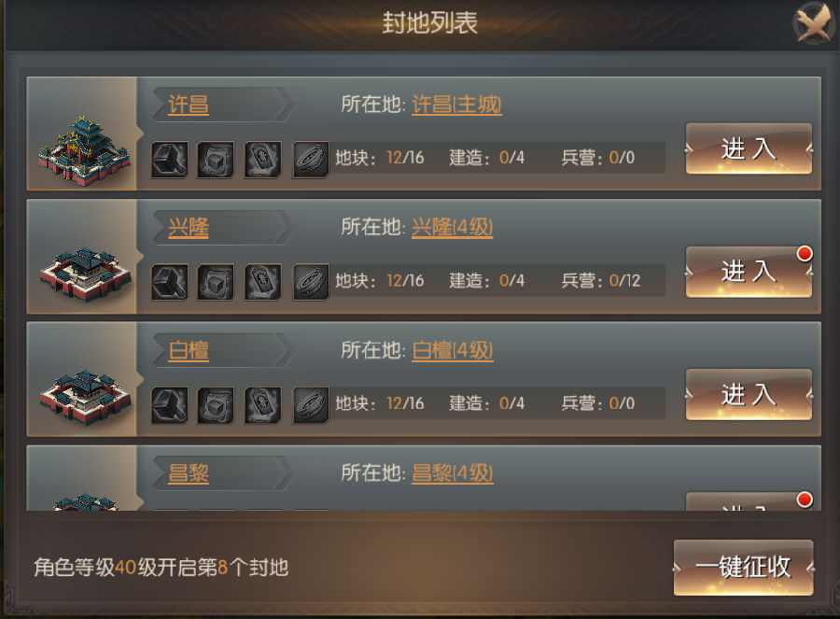Enter the 兴隆 fief with 进入 button
The image size is (840, 619).
(749, 271)
